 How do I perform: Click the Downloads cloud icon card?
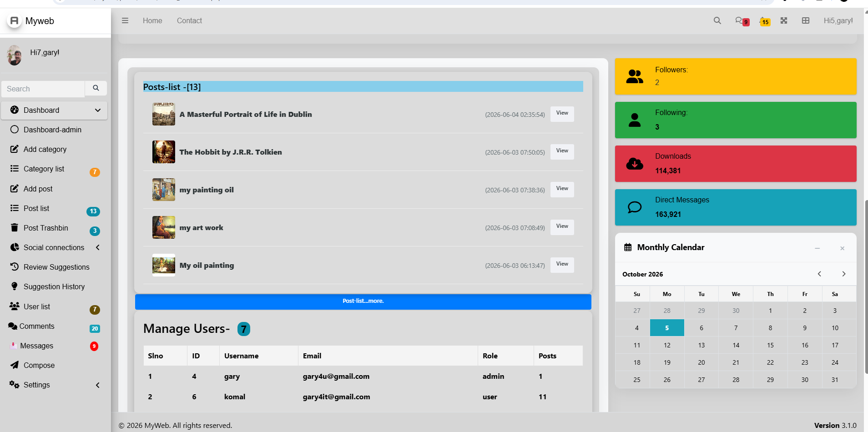pos(736,164)
